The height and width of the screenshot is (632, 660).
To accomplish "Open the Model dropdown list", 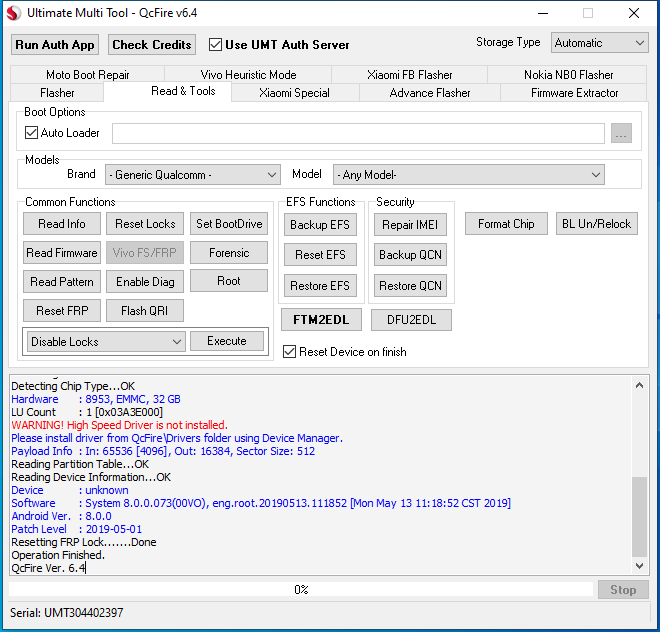I will click(x=468, y=175).
